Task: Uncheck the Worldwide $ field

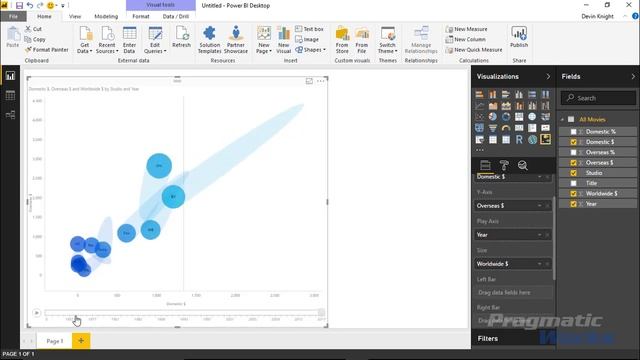Action: click(x=573, y=193)
